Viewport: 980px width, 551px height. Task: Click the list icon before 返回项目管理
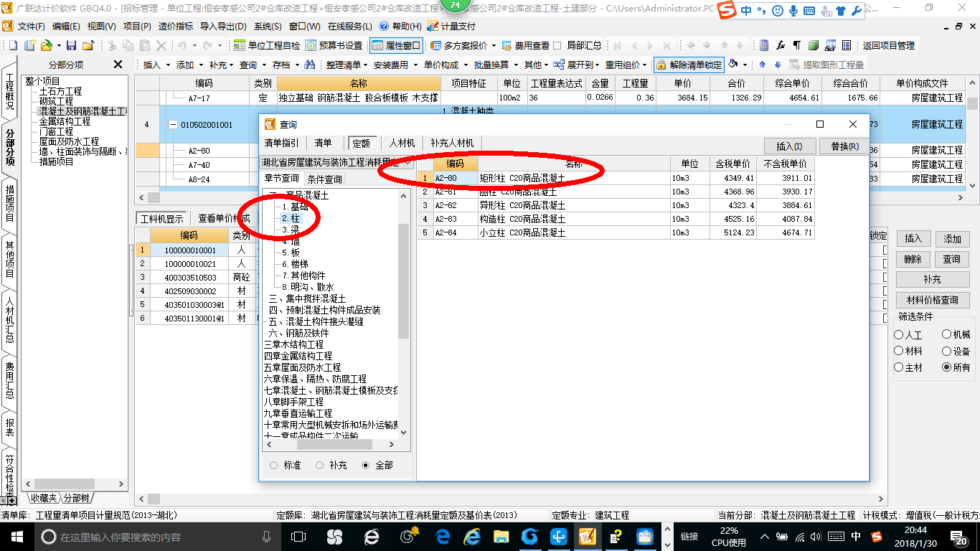(847, 45)
